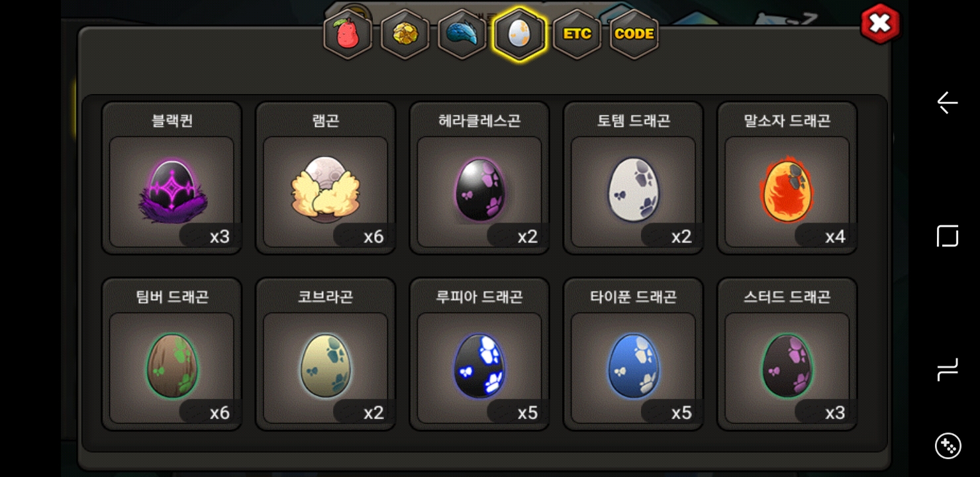Tap the 팀버 드래곤 brown egg
Screen dimensions: 980x477
pyautogui.click(x=171, y=354)
